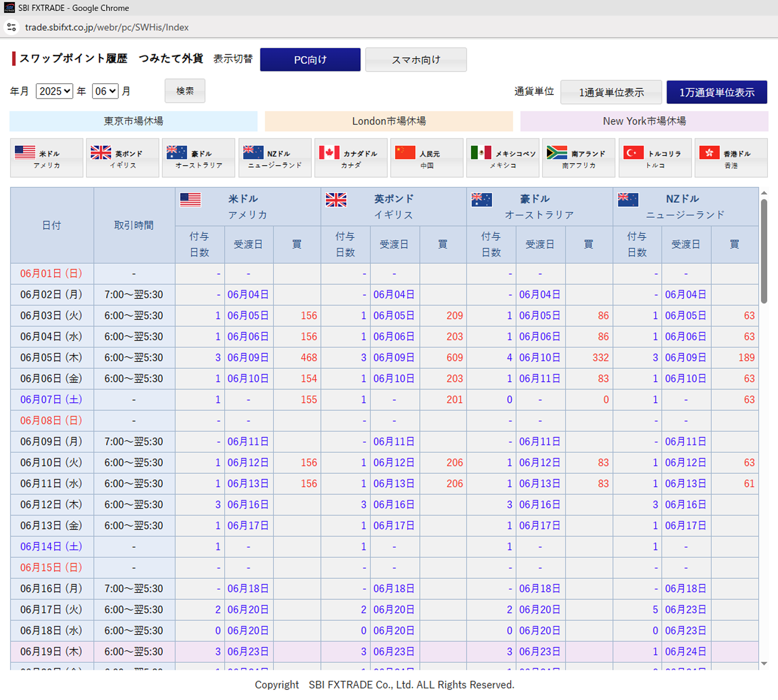778x700 pixels.
Task: Switch to スマホ向け display mode
Action: [x=416, y=59]
